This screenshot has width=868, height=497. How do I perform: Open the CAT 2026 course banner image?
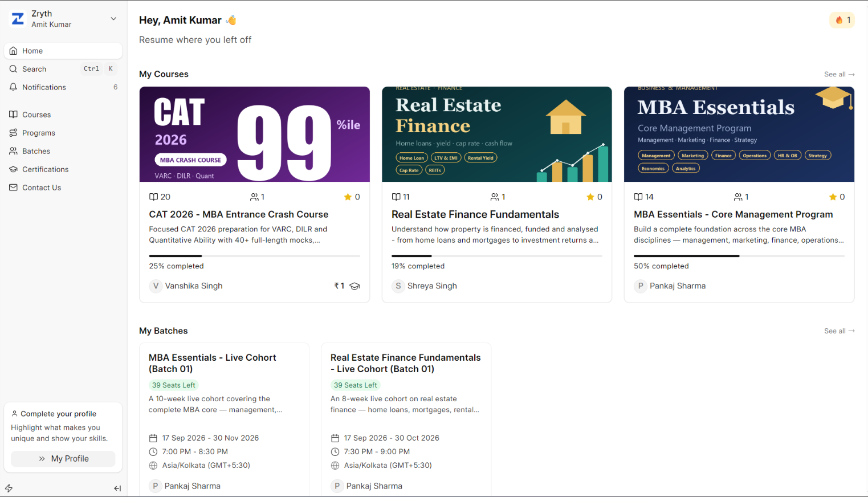(x=255, y=135)
